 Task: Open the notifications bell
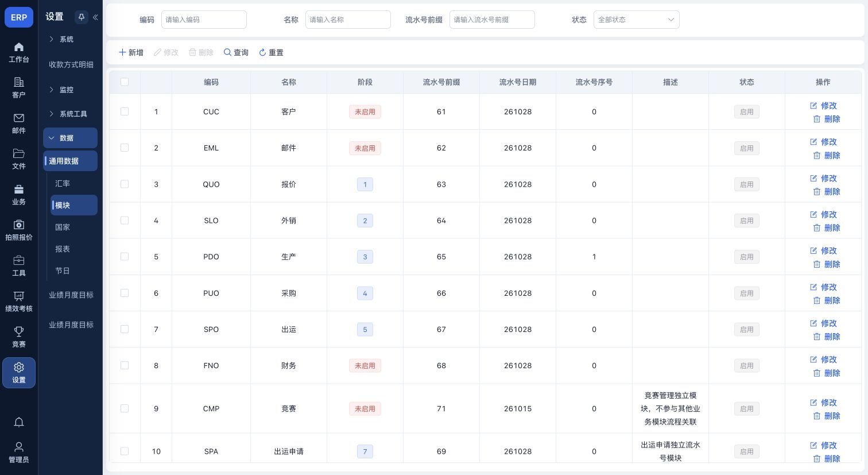19,423
